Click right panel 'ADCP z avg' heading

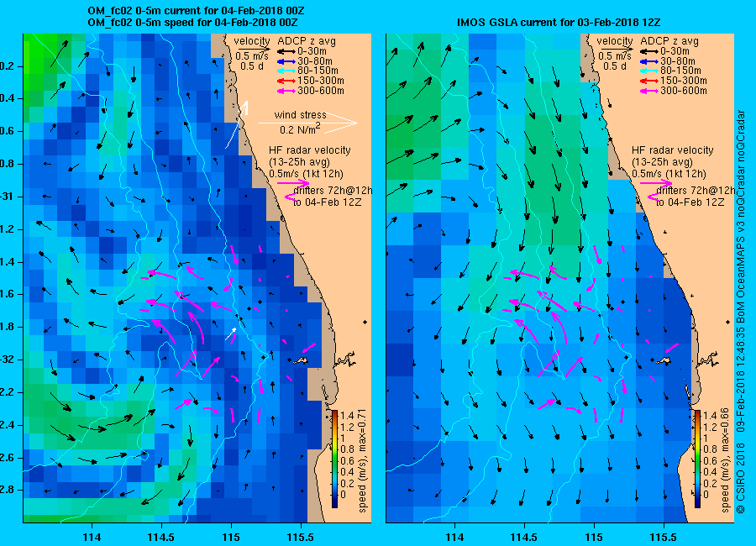669,41
